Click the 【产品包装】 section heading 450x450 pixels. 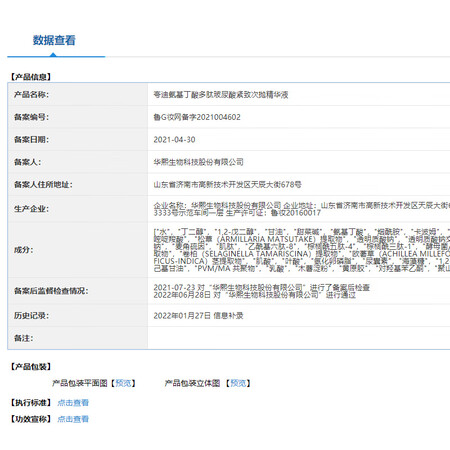tap(31, 367)
